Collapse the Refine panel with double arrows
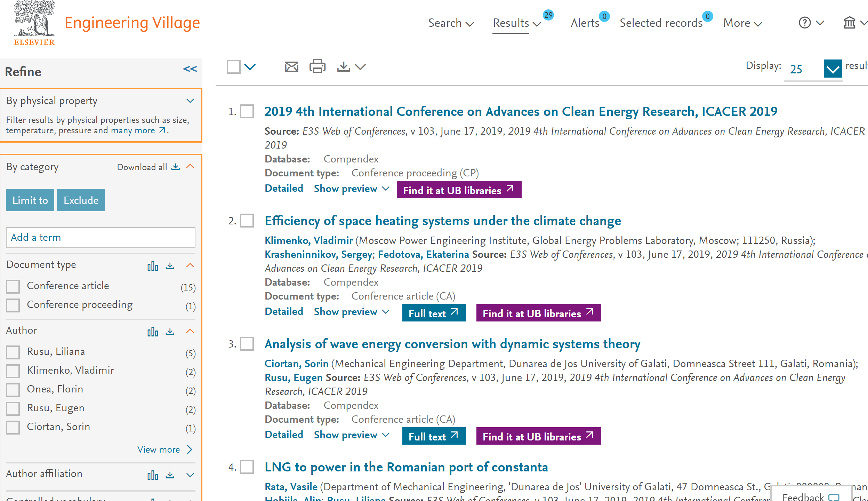The width and height of the screenshot is (868, 501). click(x=190, y=69)
